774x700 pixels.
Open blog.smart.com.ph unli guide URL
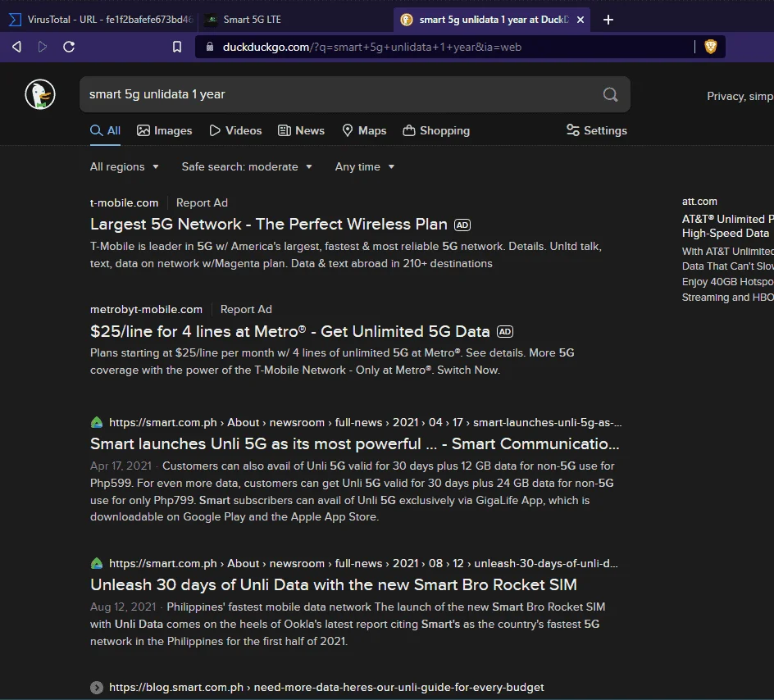(326, 687)
